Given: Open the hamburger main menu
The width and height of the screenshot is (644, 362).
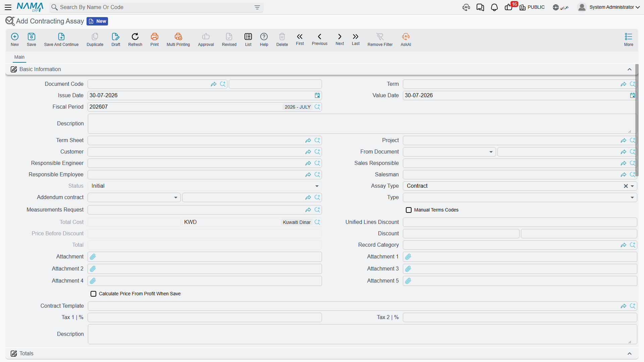Looking at the screenshot, I should pos(8,7).
